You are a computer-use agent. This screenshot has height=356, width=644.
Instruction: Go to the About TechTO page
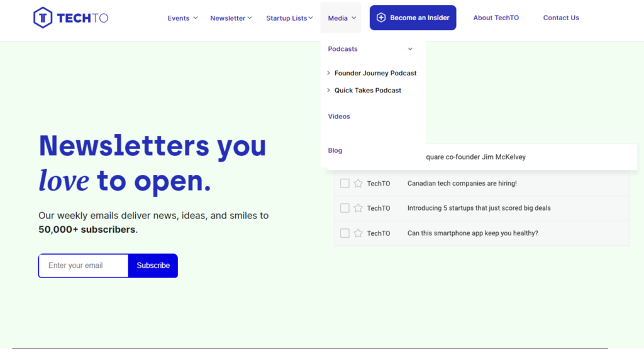(496, 18)
